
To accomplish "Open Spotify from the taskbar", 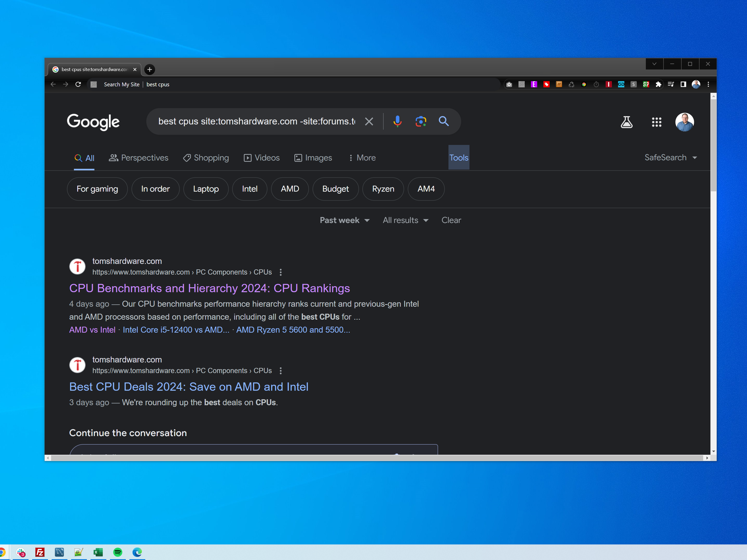I will (118, 552).
